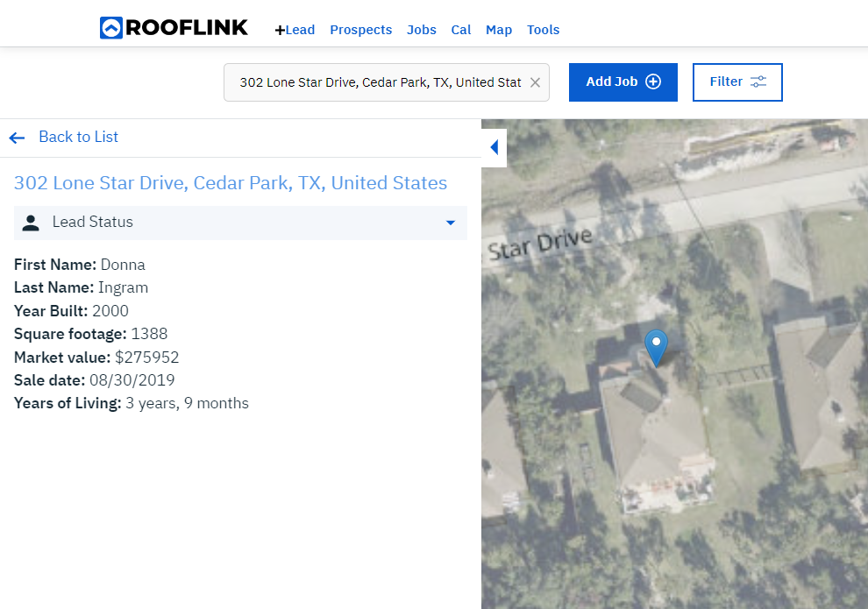Switch to the Map page
Image resolution: width=868 pixels, height=609 pixels.
[x=499, y=30]
